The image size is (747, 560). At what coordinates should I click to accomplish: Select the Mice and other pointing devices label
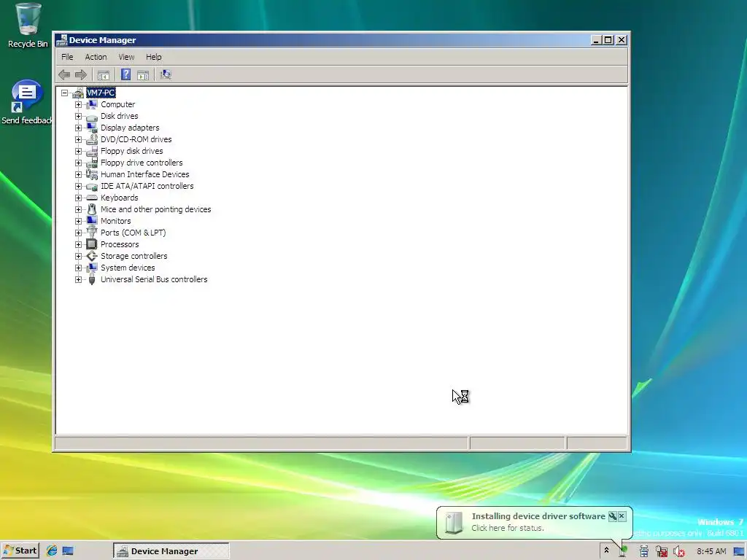click(x=156, y=209)
